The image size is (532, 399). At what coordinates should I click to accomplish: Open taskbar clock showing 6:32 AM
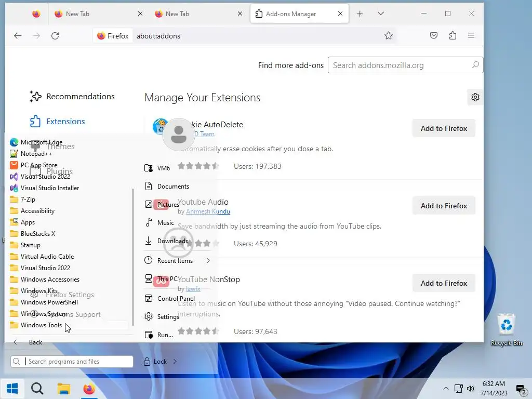coord(494,389)
